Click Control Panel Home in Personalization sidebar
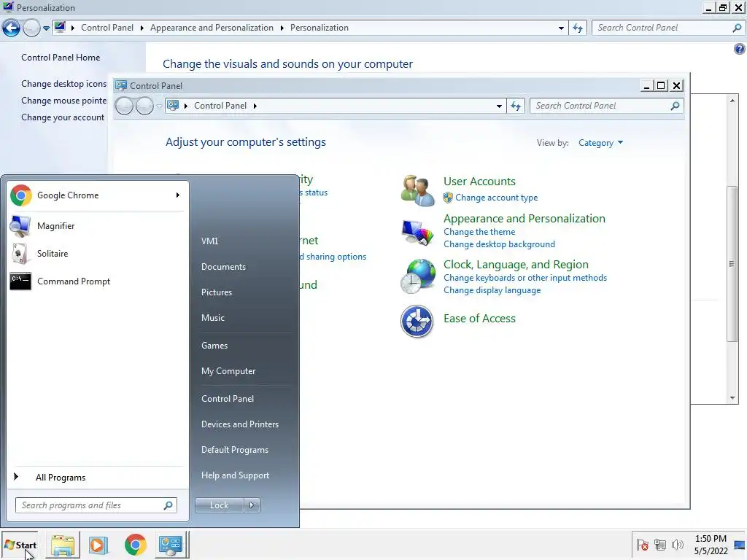747x560 pixels. pyautogui.click(x=61, y=58)
